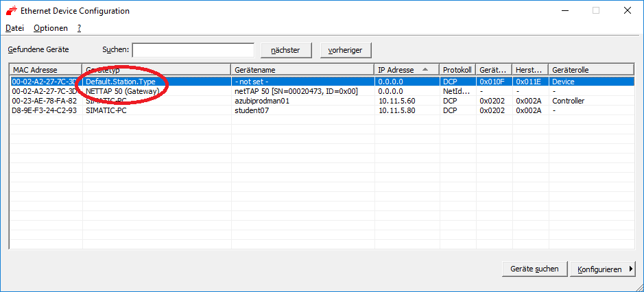The width and height of the screenshot is (644, 292).
Task: Click the Controller role cell
Action: pyautogui.click(x=569, y=101)
